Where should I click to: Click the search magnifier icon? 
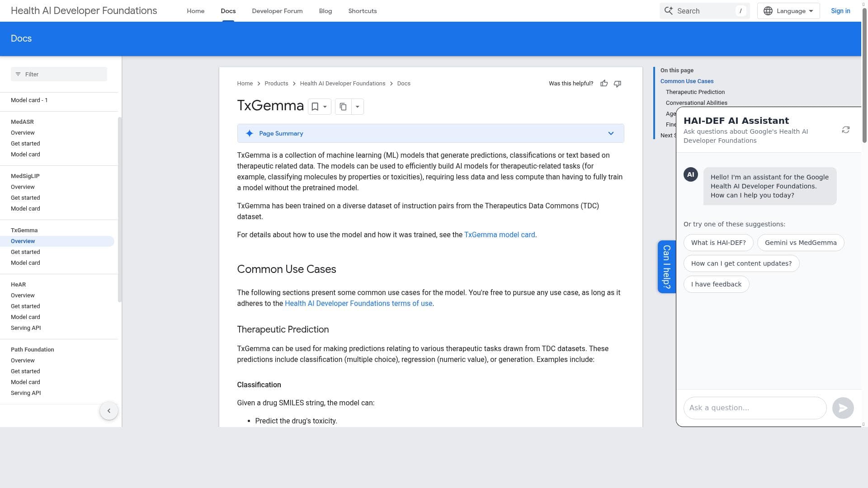668,10
